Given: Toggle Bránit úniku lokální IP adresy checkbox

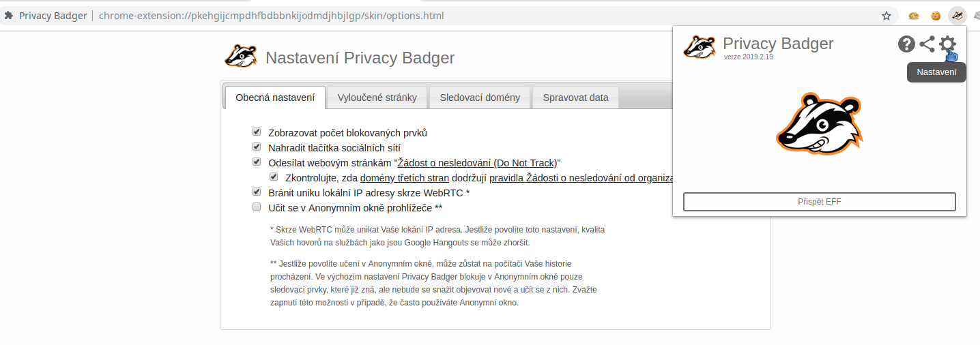Looking at the screenshot, I should pos(257,192).
